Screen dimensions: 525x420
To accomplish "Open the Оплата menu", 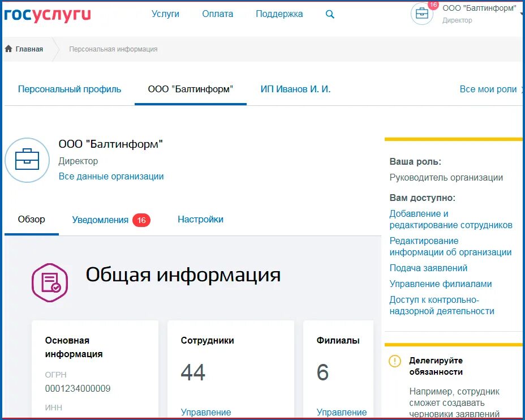I will pos(218,14).
